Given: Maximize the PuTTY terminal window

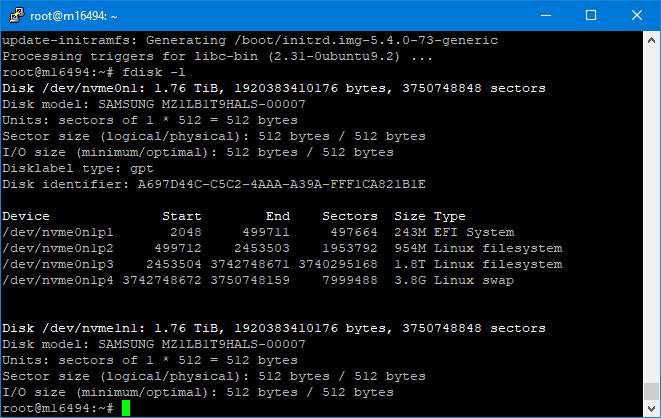Looking at the screenshot, I should pyautogui.click(x=591, y=16).
